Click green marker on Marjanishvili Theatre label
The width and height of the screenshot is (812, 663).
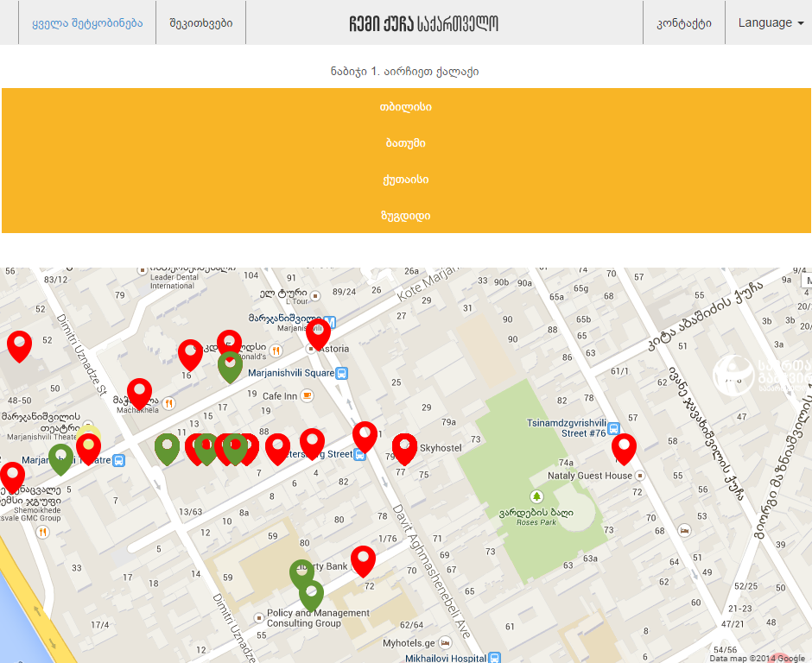click(x=61, y=459)
